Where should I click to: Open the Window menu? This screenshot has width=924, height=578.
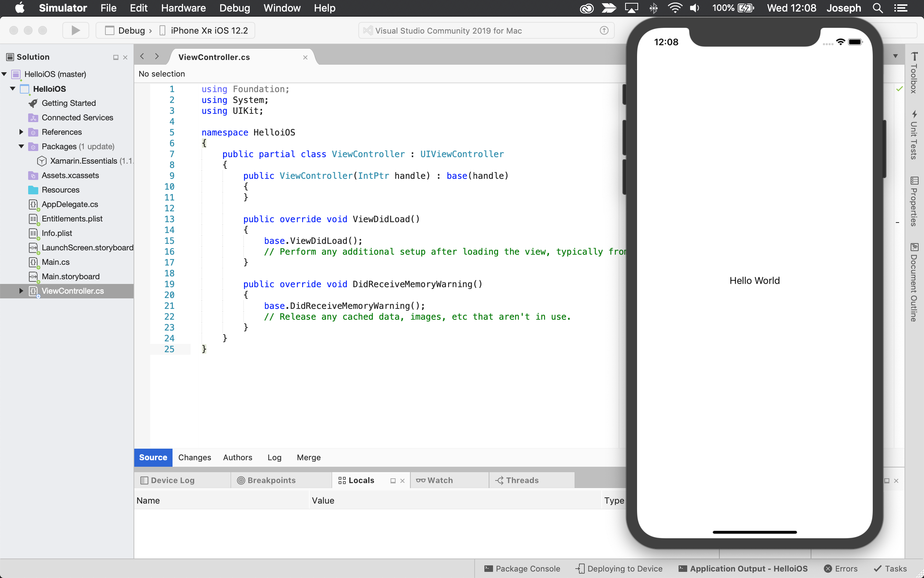pos(282,8)
